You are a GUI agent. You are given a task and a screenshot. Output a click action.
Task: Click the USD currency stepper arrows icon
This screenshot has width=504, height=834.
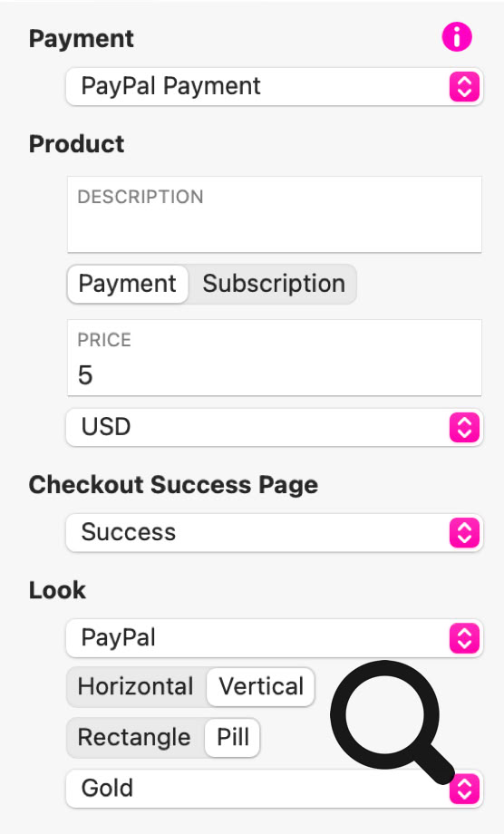coord(465,427)
